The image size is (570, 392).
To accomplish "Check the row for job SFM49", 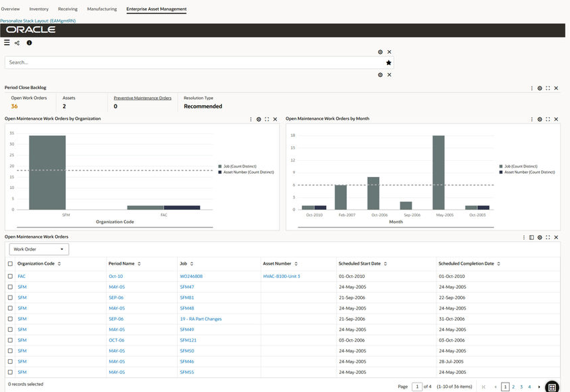I will (x=10, y=330).
